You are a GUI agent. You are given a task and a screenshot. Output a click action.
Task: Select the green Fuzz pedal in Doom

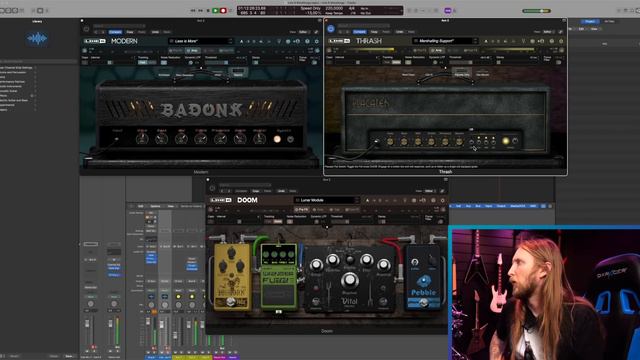point(279,277)
